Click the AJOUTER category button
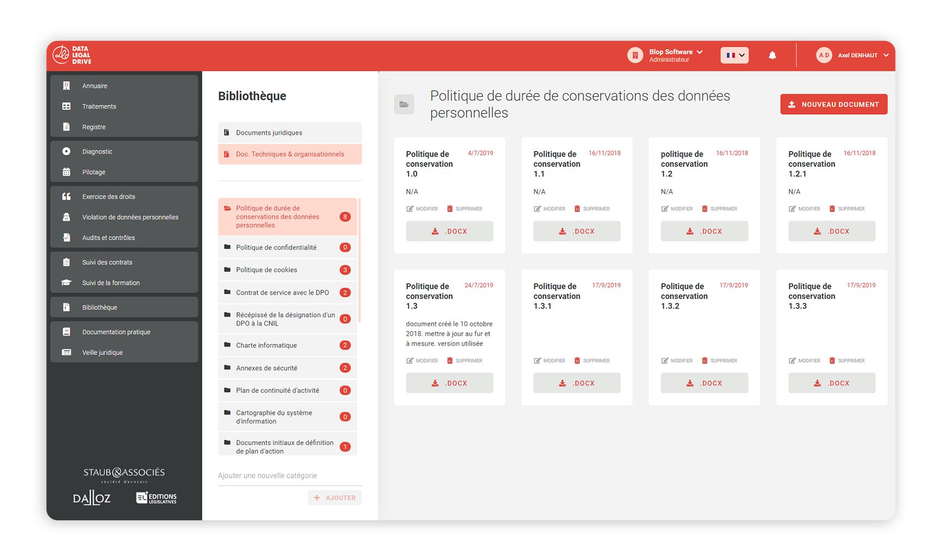Image resolution: width=938 pixels, height=560 pixels. click(335, 497)
